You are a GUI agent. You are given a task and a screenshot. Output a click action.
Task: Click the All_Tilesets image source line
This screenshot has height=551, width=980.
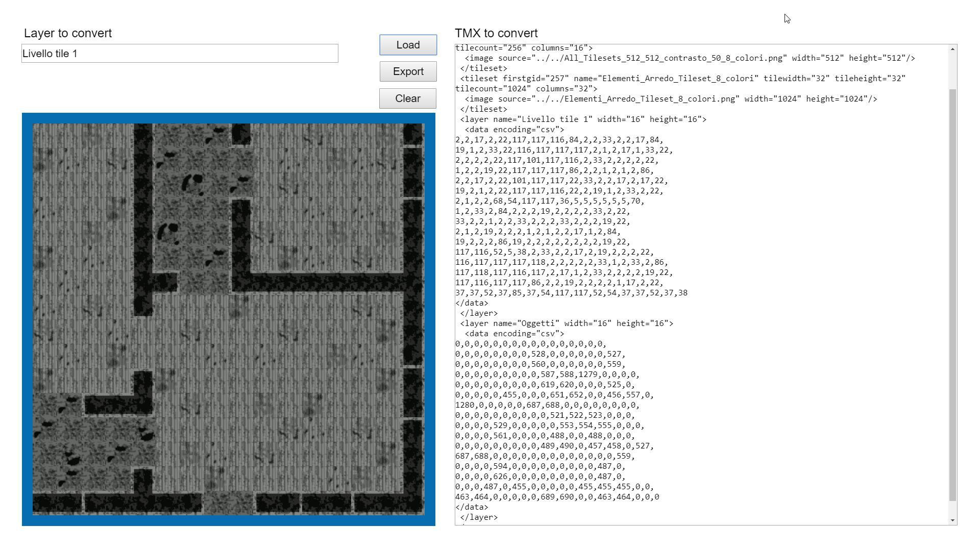(x=690, y=58)
